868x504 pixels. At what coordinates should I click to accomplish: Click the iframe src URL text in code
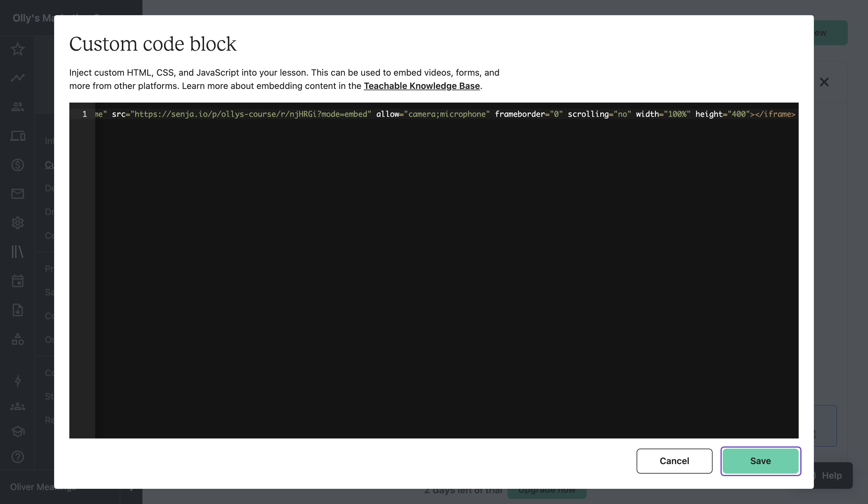pos(251,114)
